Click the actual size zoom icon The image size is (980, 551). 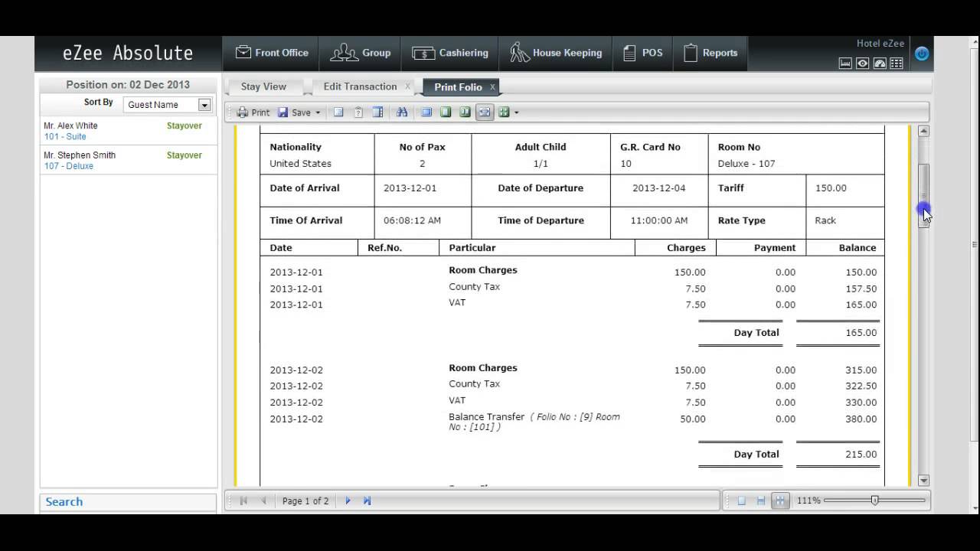[x=741, y=500]
